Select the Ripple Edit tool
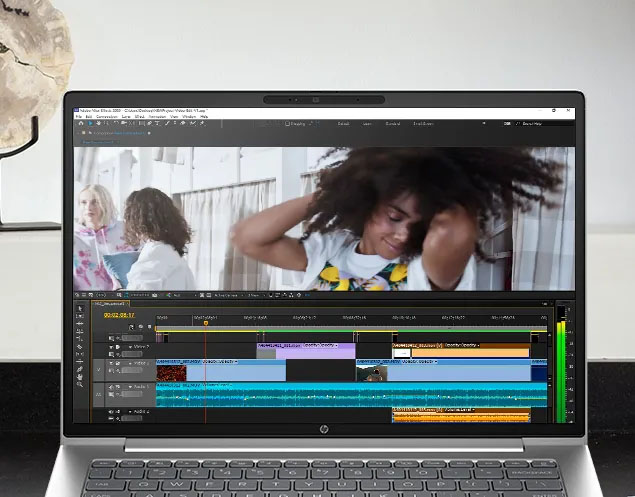 tap(80, 324)
